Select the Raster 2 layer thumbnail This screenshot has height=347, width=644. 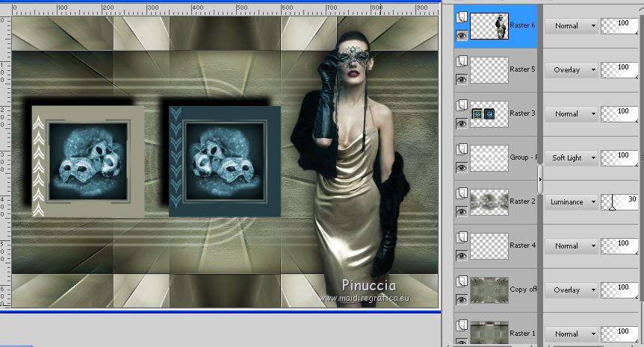pyautogui.click(x=489, y=202)
